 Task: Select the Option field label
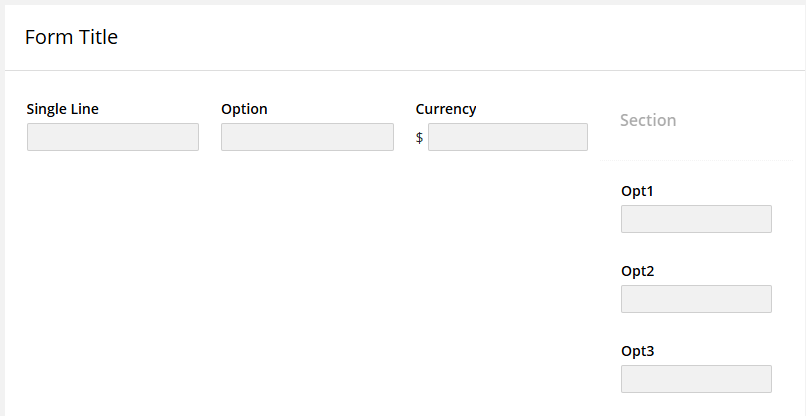click(x=244, y=109)
